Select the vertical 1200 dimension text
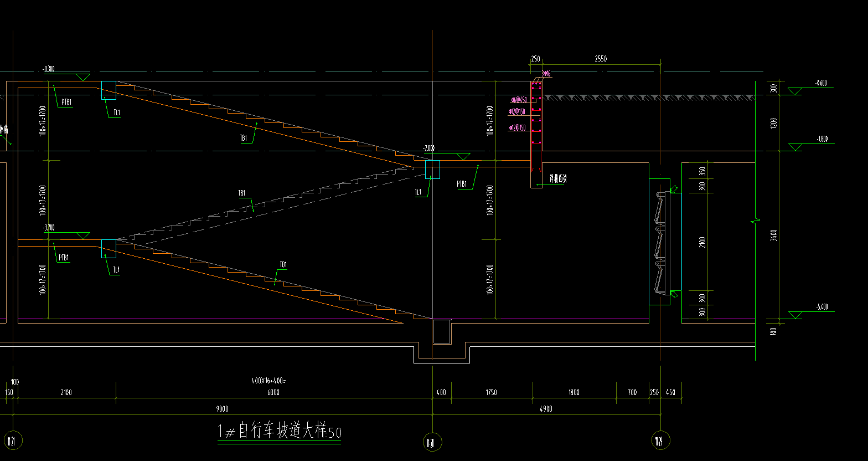 click(774, 122)
